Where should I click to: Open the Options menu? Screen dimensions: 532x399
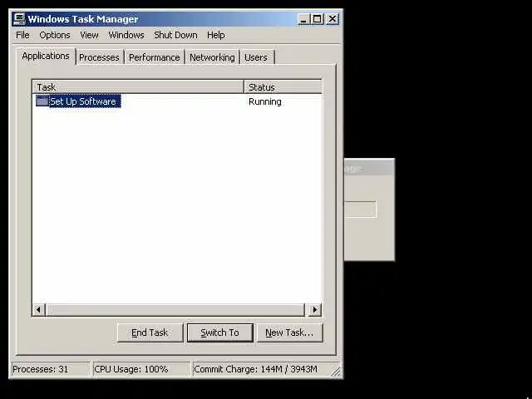(55, 35)
